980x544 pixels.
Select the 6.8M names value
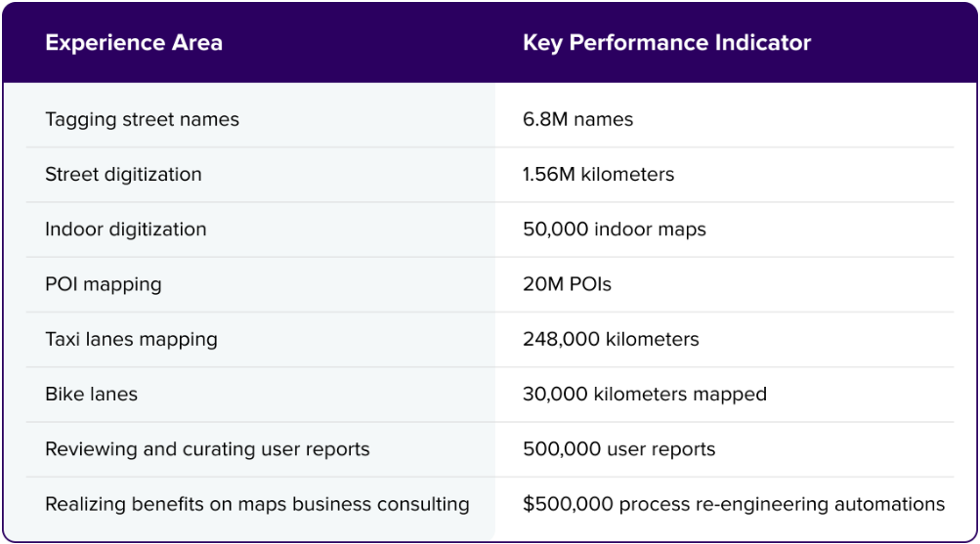tap(577, 120)
